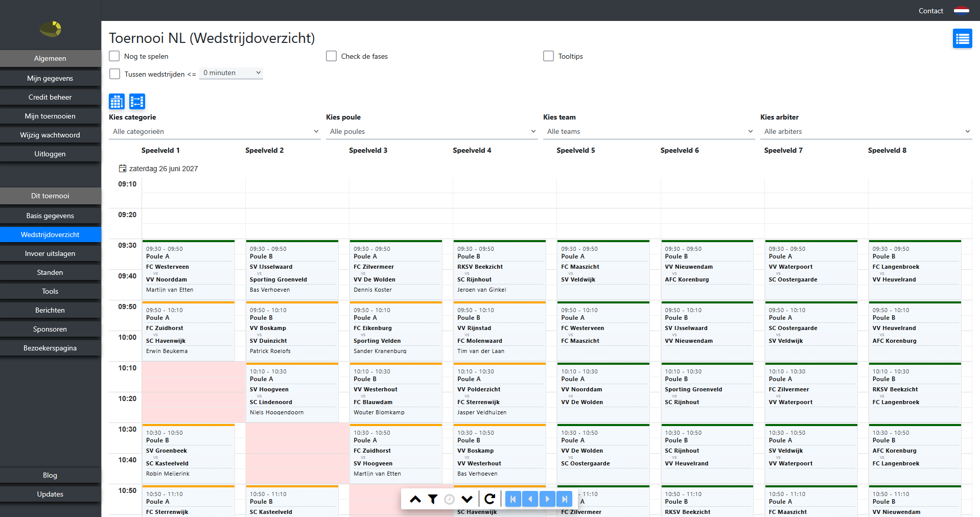Open Bezoekerspagina
The width and height of the screenshot is (980, 517).
(50, 348)
